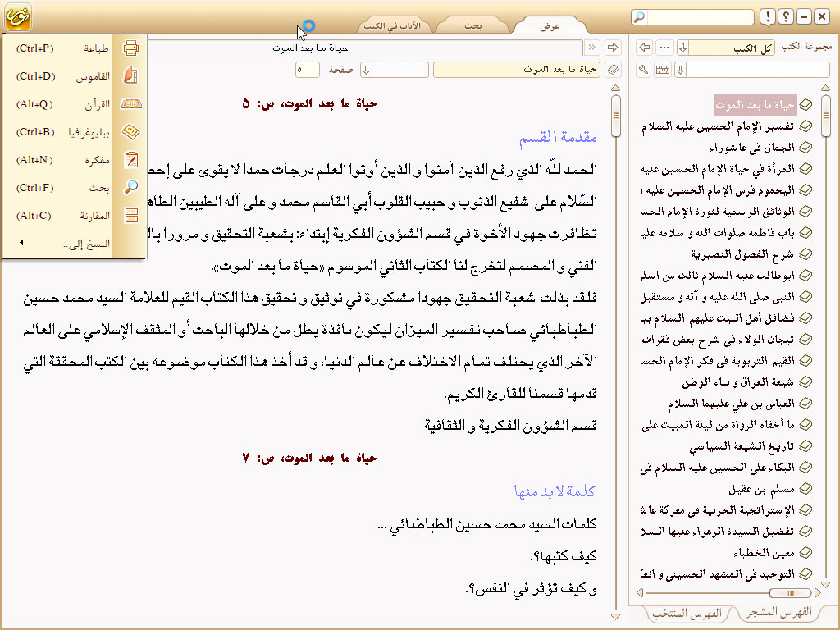Switch to الفهرس المشجر tab

click(778, 612)
